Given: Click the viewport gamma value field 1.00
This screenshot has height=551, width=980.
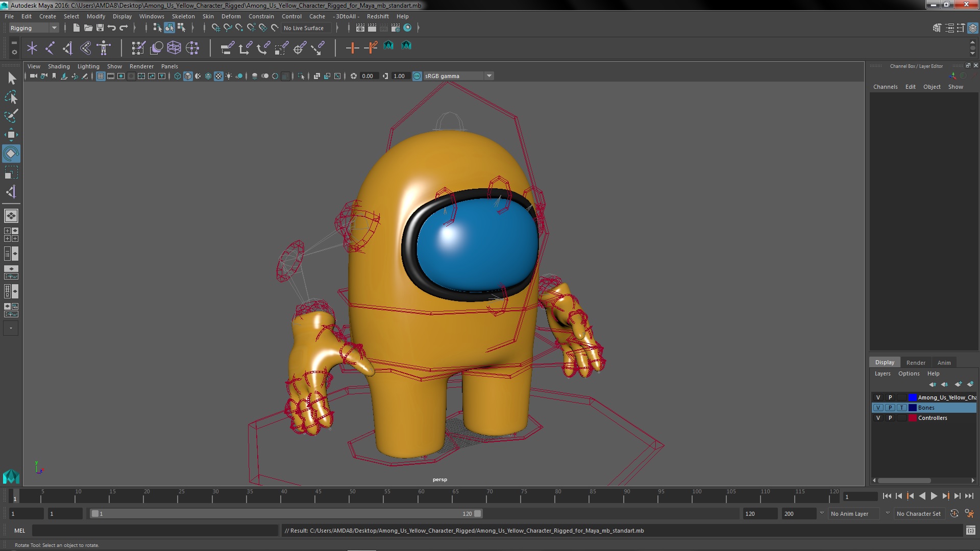Looking at the screenshot, I should 400,76.
